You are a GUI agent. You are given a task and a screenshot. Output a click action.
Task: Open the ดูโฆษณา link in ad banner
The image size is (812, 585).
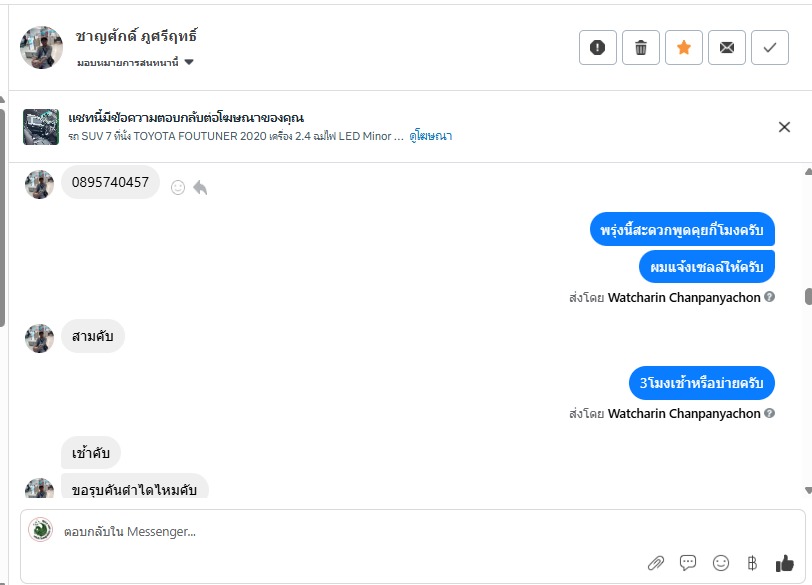point(430,135)
